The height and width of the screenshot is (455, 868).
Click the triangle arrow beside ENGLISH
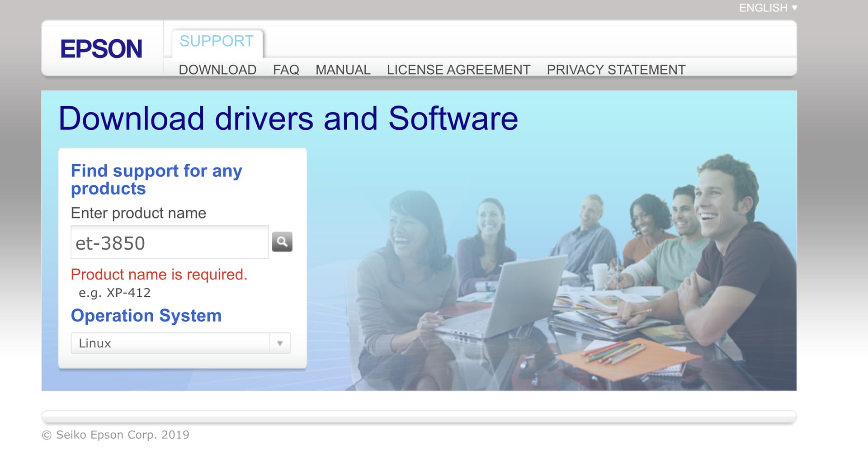pos(794,8)
